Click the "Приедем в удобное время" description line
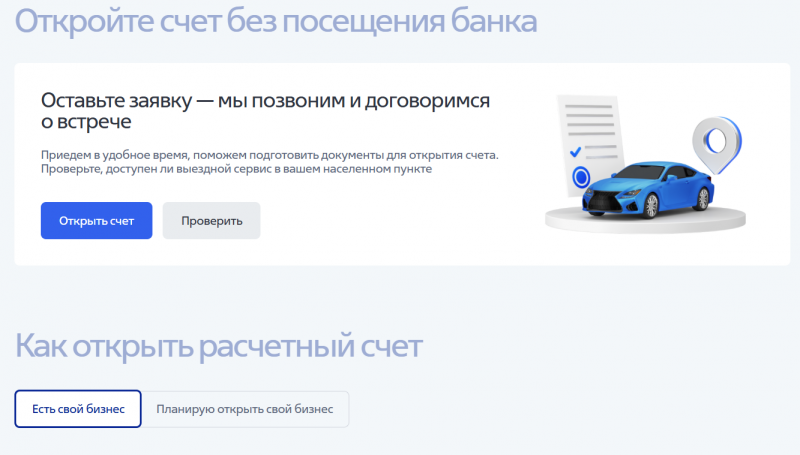This screenshot has height=455, width=800. (x=269, y=155)
